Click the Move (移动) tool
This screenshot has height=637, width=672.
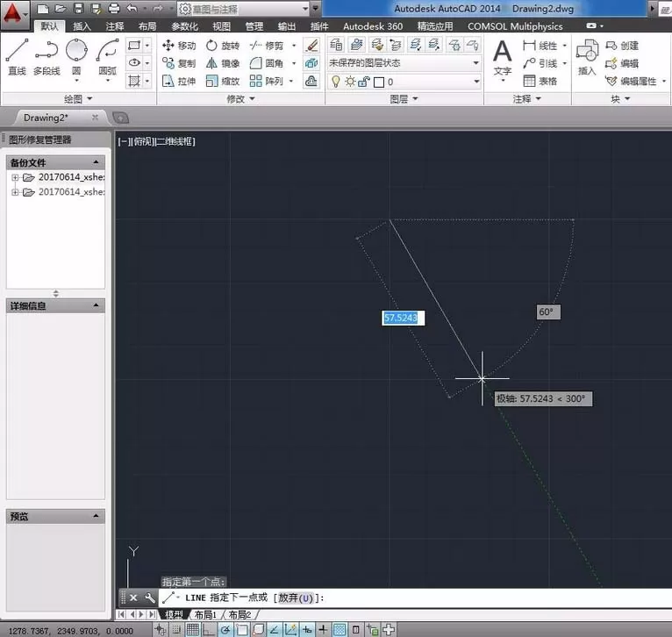tap(179, 46)
